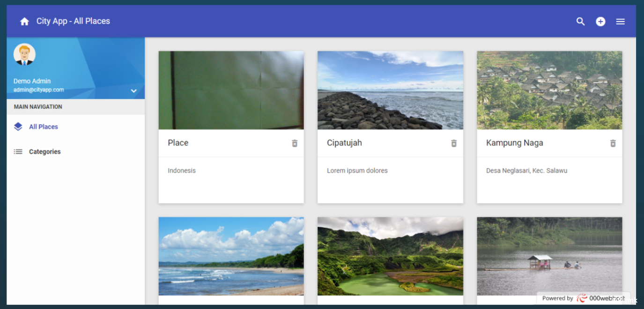The width and height of the screenshot is (644, 309).
Task: Open Categories from main navigation
Action: 44,151
